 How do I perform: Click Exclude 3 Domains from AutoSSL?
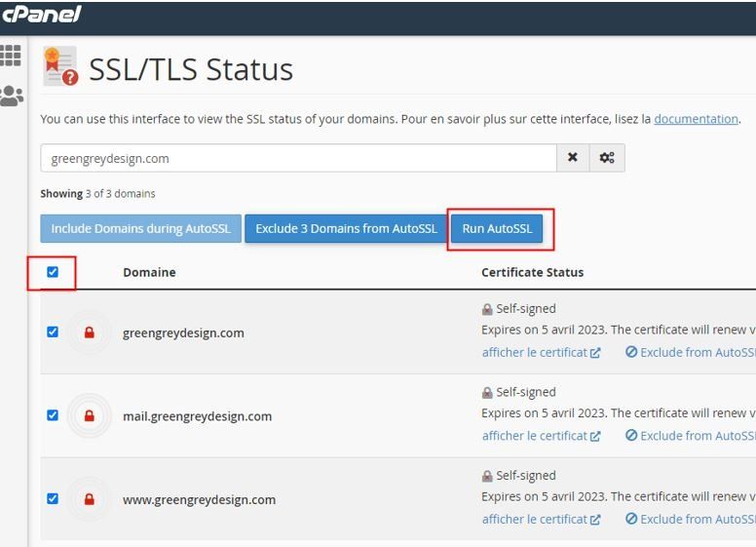[346, 228]
